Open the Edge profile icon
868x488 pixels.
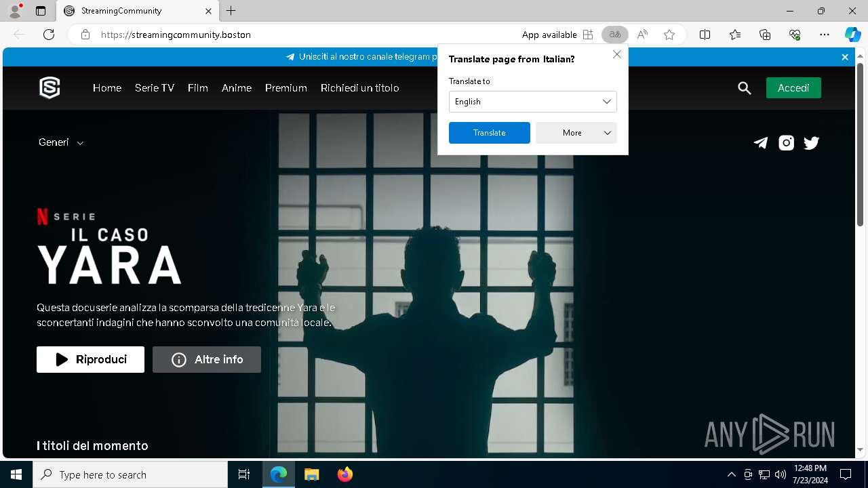(x=15, y=11)
